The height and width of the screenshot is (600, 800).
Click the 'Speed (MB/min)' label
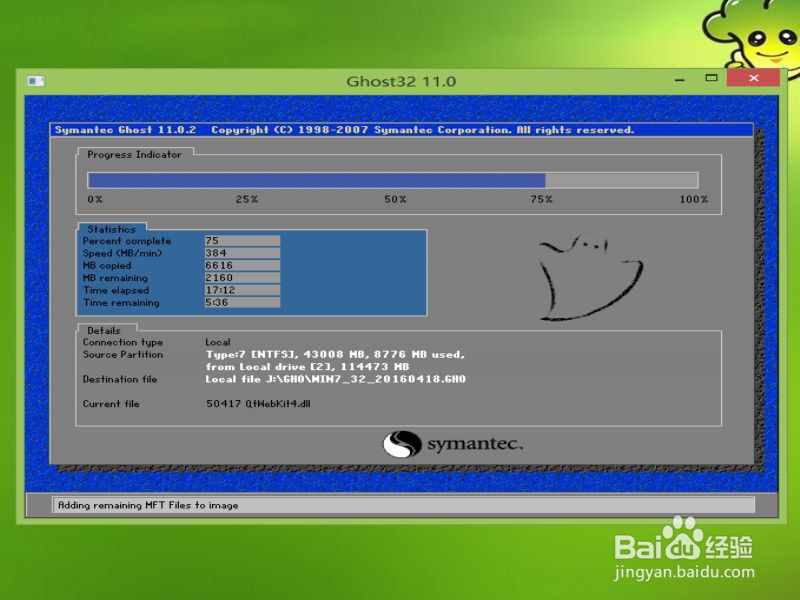click(122, 253)
